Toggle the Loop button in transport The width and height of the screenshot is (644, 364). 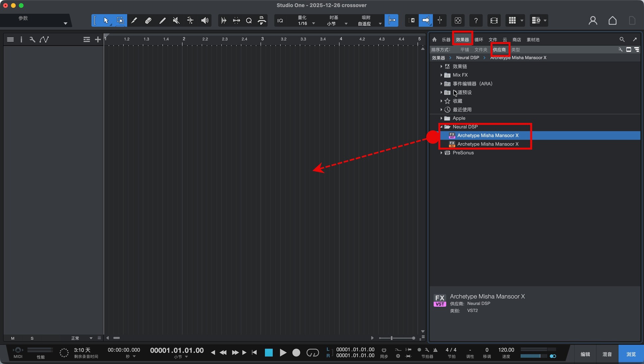point(313,353)
